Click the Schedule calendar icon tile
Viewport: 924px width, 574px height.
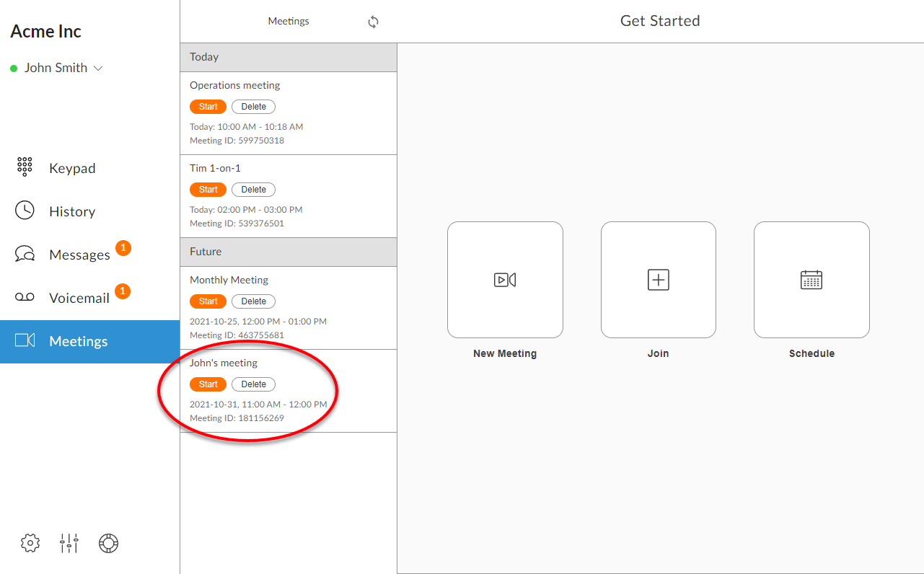811,280
